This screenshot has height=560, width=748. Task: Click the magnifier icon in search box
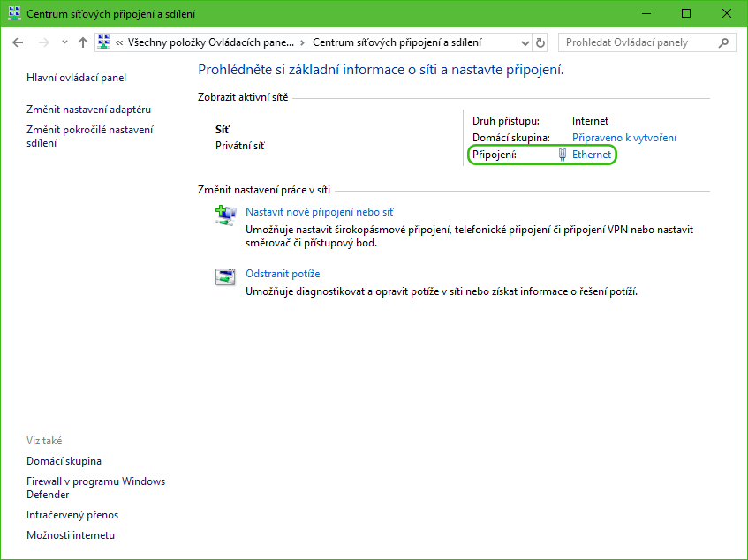(724, 42)
